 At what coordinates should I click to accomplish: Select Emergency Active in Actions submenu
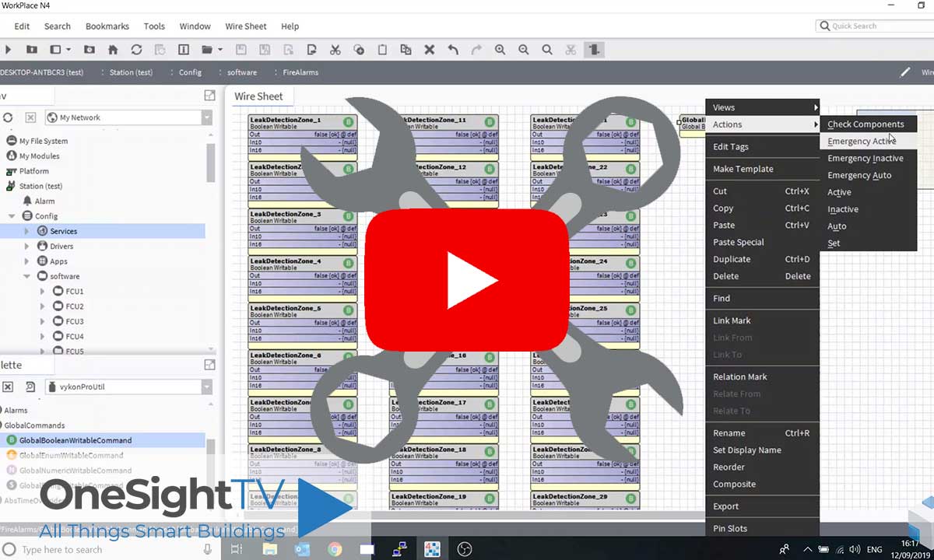point(868,142)
